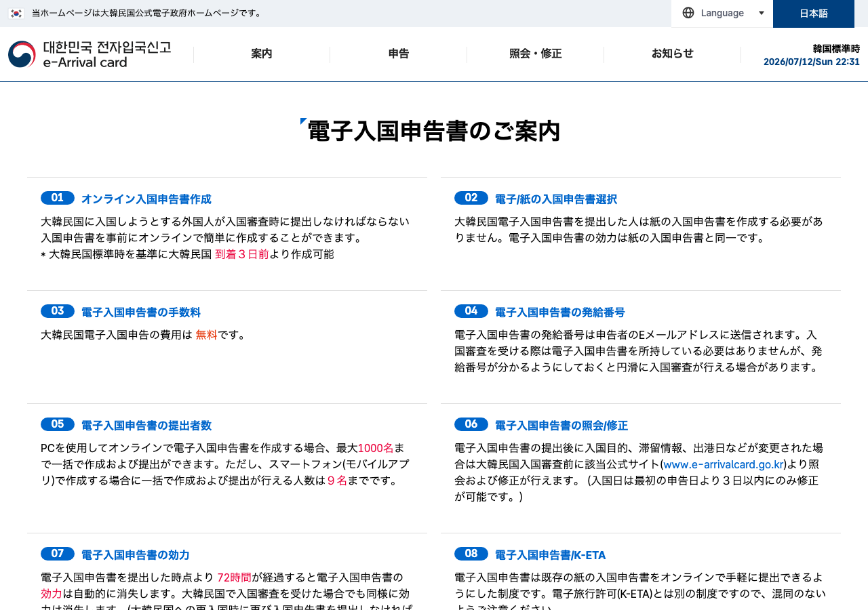Click heading 電子入国申告書の照会/修正
This screenshot has width=868, height=610.
pyautogui.click(x=561, y=426)
